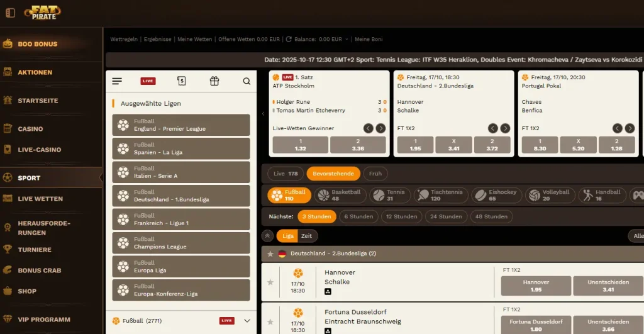Select 24 Stunden time filter
The height and width of the screenshot is (334, 644).
[446, 216]
